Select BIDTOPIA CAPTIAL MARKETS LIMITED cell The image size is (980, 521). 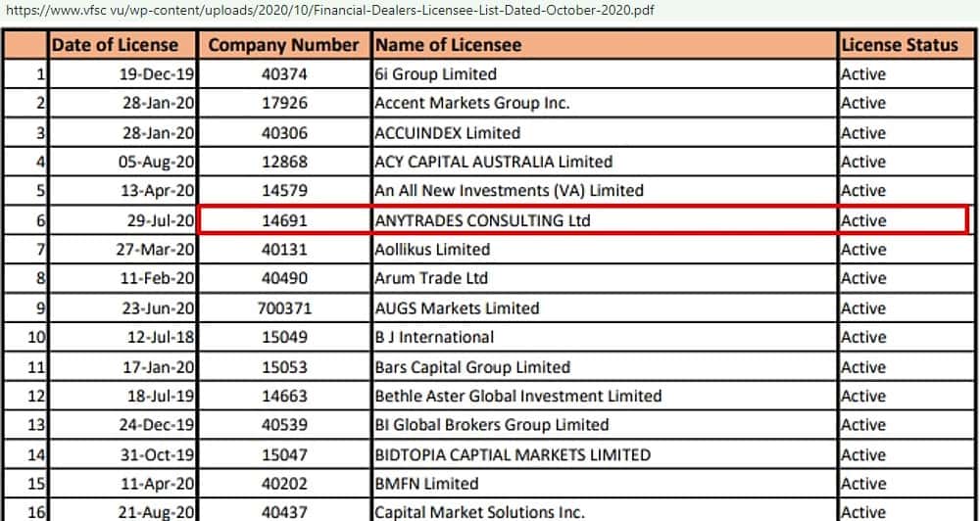pyautogui.click(x=513, y=454)
